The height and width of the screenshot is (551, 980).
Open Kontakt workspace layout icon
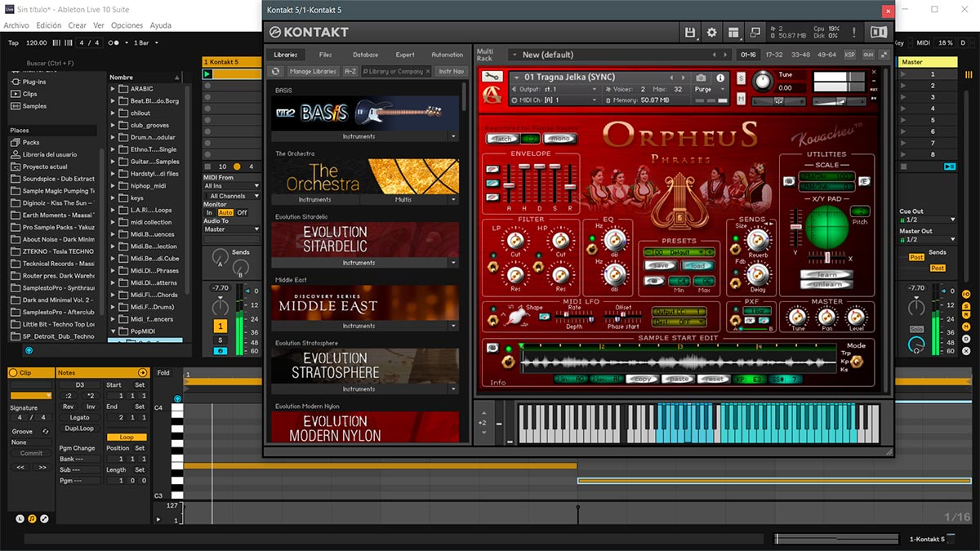pyautogui.click(x=733, y=33)
